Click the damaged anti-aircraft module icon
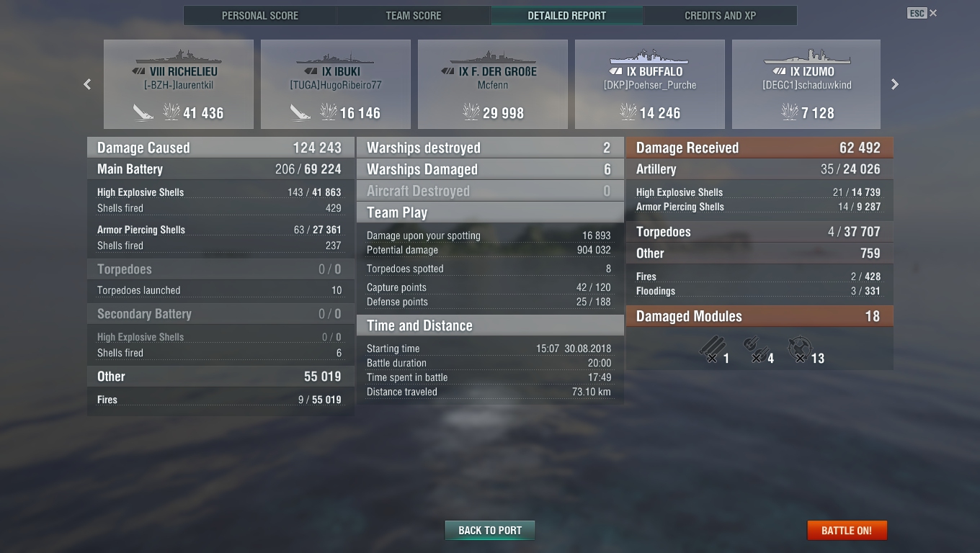This screenshot has width=980, height=553. coord(800,350)
